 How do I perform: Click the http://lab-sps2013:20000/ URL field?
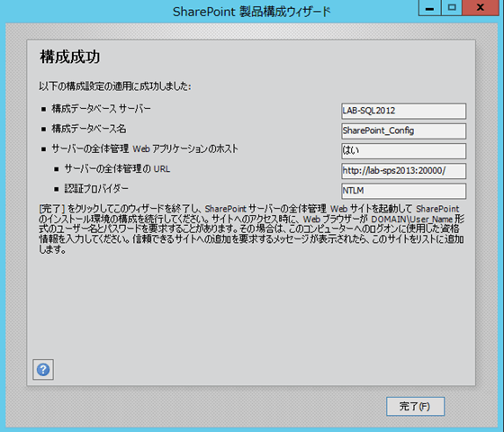coord(404,171)
